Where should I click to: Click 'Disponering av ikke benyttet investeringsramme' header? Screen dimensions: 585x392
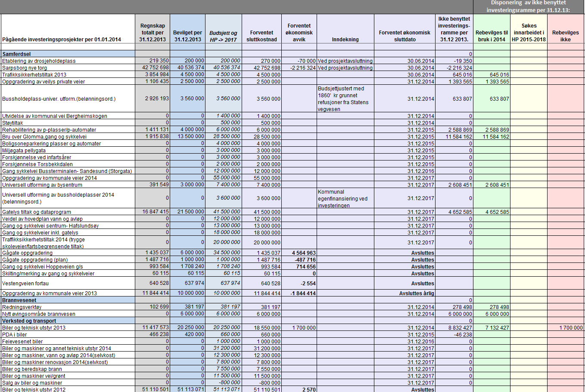[x=529, y=6]
